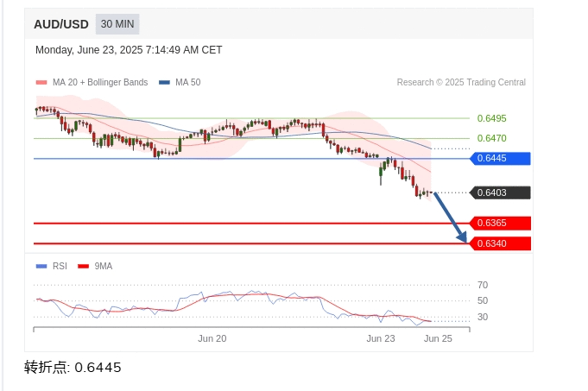Click the Jun 25 date axis label
This screenshot has height=391, width=588.
[438, 338]
